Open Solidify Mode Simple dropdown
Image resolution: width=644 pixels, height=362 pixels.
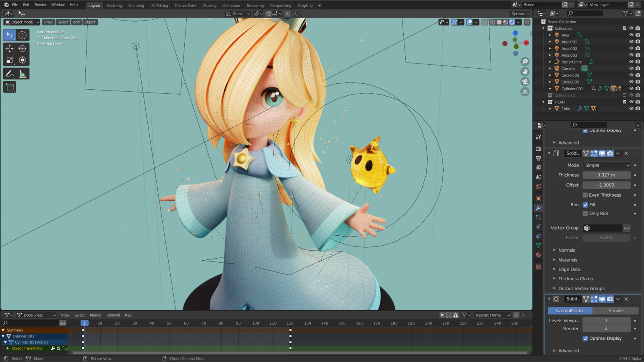coord(607,165)
